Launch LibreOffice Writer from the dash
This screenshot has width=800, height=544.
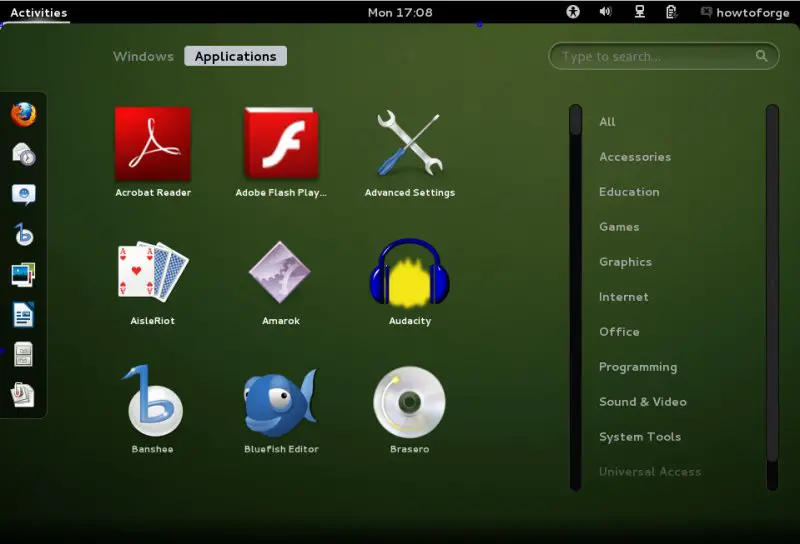[23, 314]
